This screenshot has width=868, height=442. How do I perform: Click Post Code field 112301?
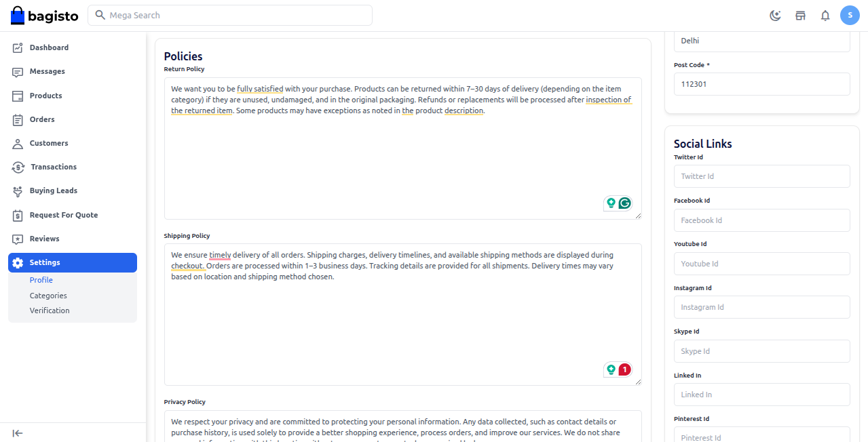click(761, 84)
